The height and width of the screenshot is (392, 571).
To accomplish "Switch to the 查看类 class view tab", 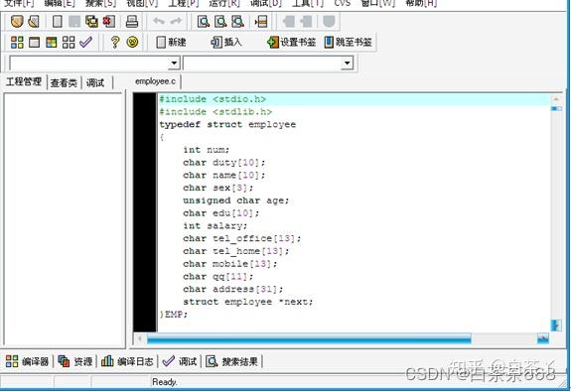I will 64,82.
